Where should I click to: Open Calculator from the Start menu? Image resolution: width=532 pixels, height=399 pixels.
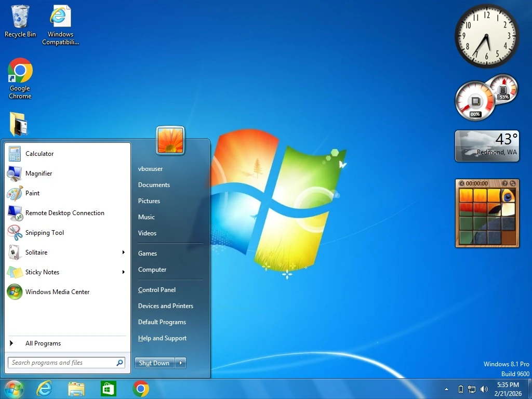coord(39,154)
